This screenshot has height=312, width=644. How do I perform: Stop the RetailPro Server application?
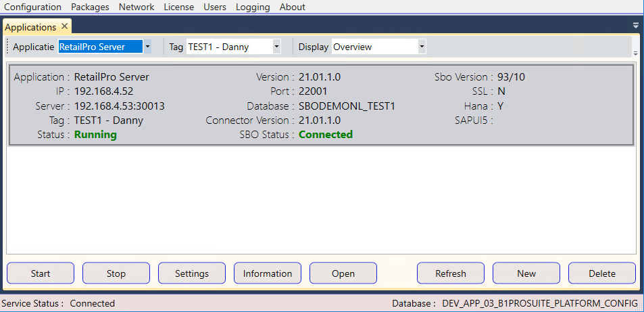(x=116, y=273)
